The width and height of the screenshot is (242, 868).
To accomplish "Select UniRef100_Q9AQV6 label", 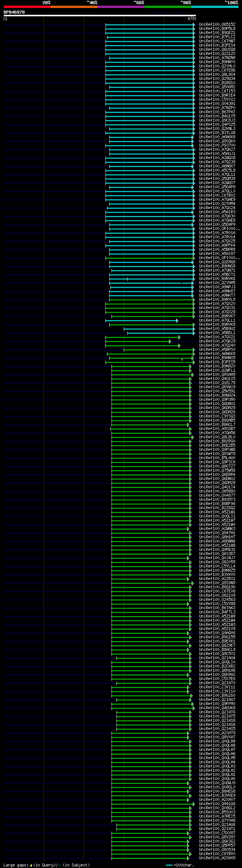I will click(217, 633).
